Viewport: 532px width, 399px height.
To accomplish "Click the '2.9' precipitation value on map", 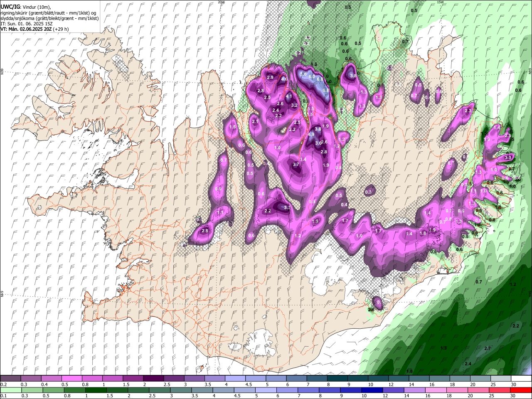I will click(x=270, y=77).
